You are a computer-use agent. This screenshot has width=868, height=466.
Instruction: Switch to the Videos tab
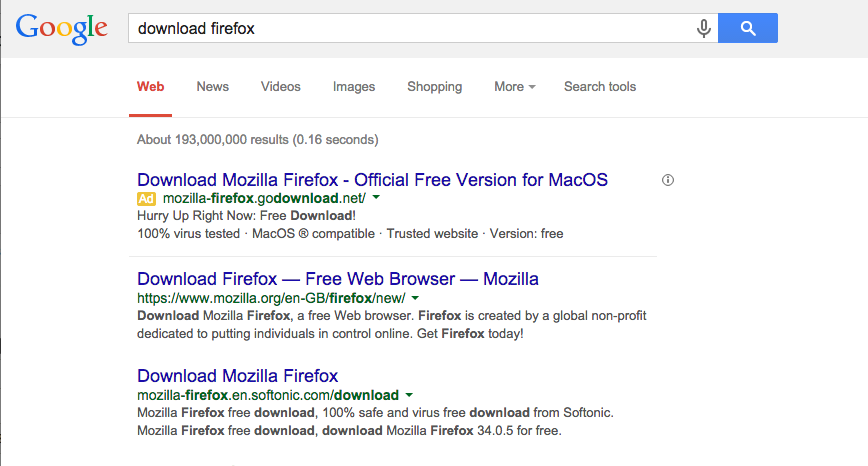281,87
